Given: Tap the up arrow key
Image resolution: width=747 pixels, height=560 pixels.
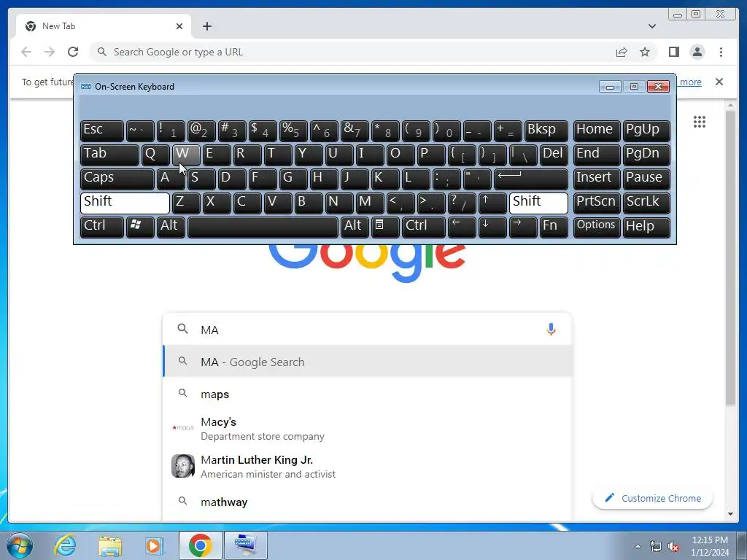Looking at the screenshot, I should 492,203.
